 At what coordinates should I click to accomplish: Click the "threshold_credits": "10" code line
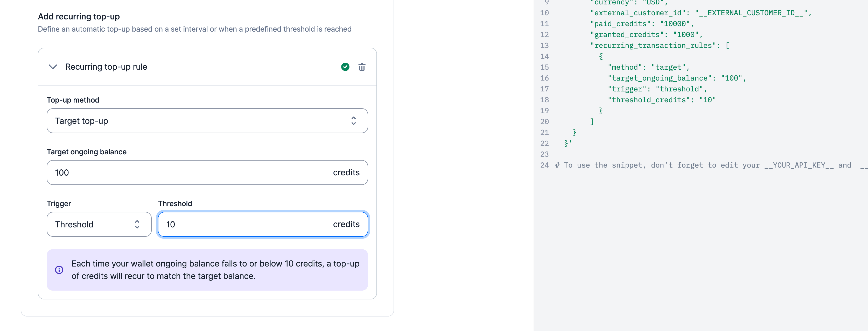point(661,100)
